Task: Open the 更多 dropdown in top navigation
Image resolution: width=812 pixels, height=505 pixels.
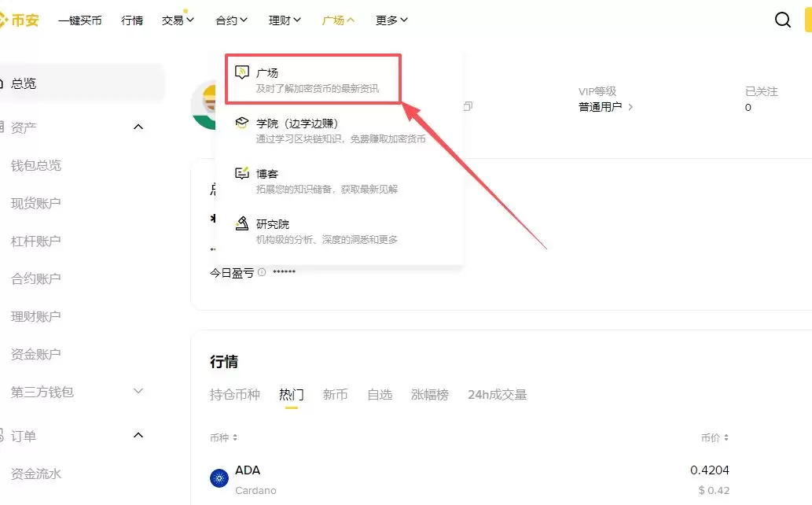Action: tap(391, 20)
